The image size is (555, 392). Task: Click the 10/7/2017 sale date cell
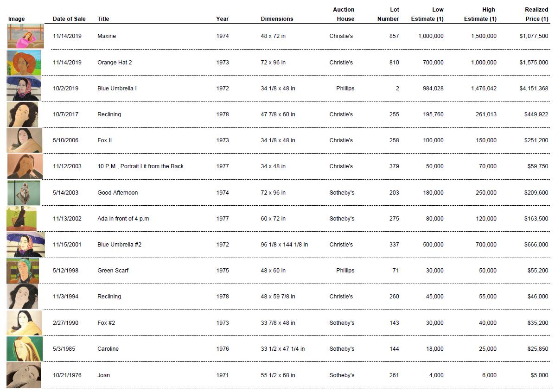[x=66, y=114]
